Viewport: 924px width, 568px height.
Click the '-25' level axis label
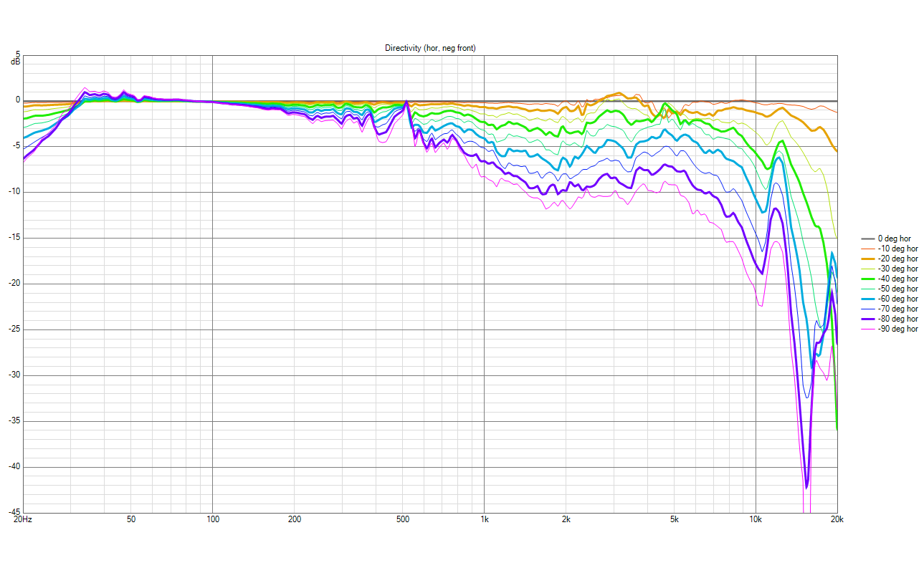click(x=14, y=329)
